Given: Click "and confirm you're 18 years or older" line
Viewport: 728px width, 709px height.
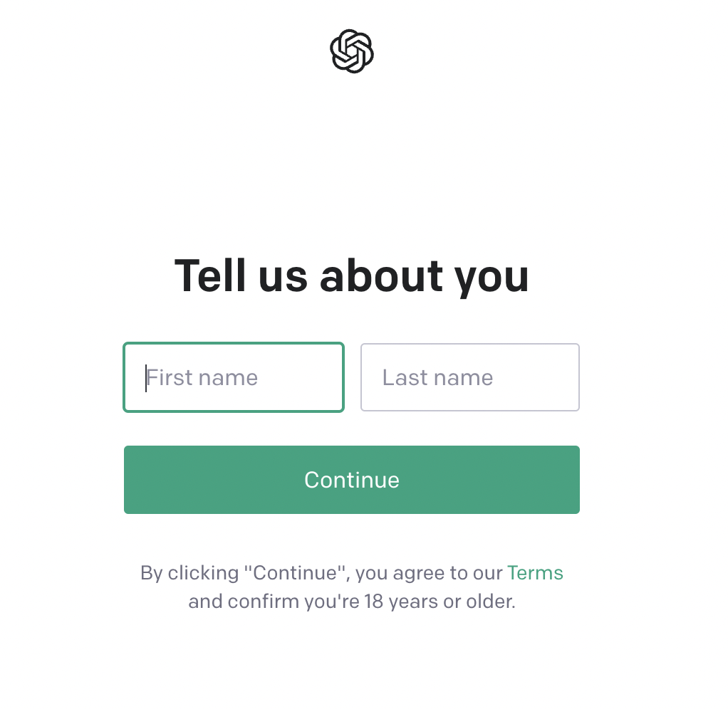Looking at the screenshot, I should (x=351, y=602).
